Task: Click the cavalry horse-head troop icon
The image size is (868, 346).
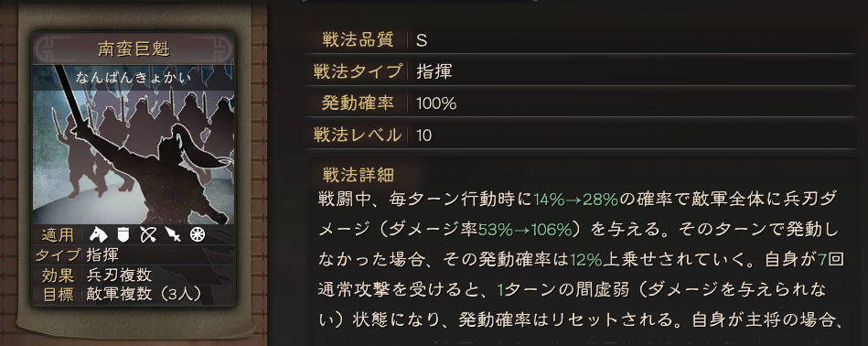Action: coord(98,235)
